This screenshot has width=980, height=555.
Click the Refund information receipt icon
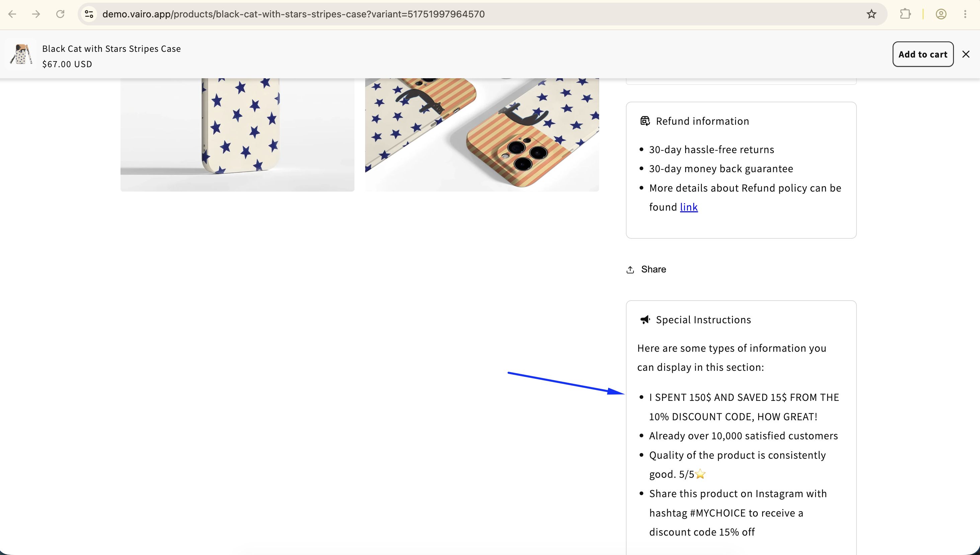coord(645,121)
